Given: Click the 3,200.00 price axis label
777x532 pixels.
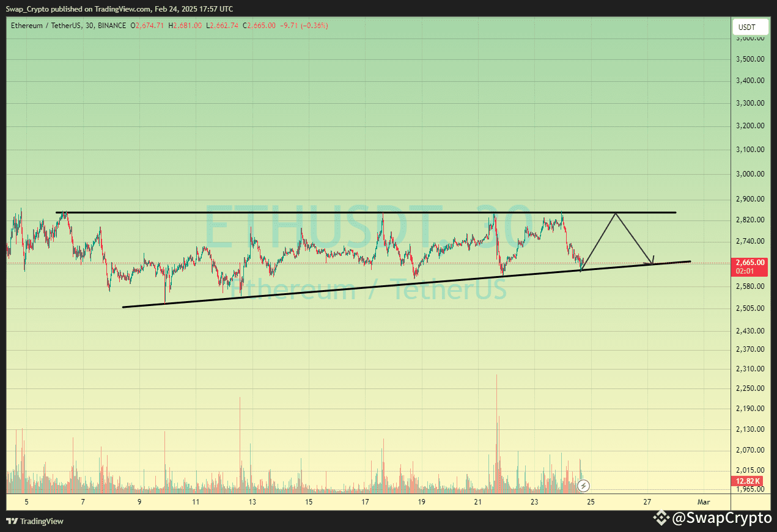Looking at the screenshot, I should click(751, 126).
